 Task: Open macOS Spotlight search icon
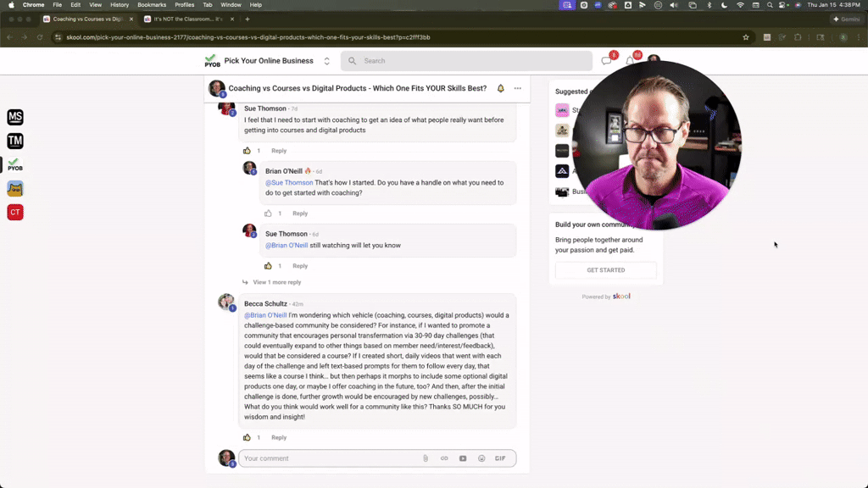pos(770,5)
